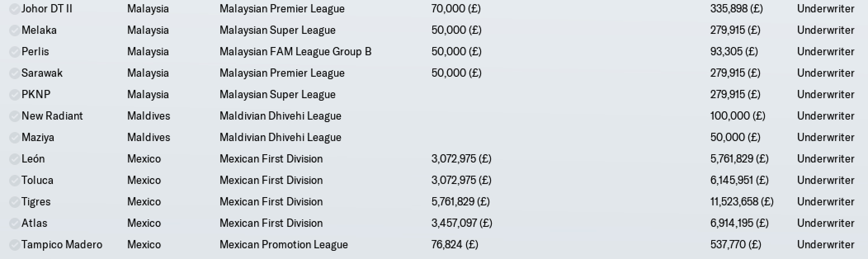Screen dimensions: 868x259
Task: Toggle the check circle next to Melaka
Action: [x=14, y=31]
